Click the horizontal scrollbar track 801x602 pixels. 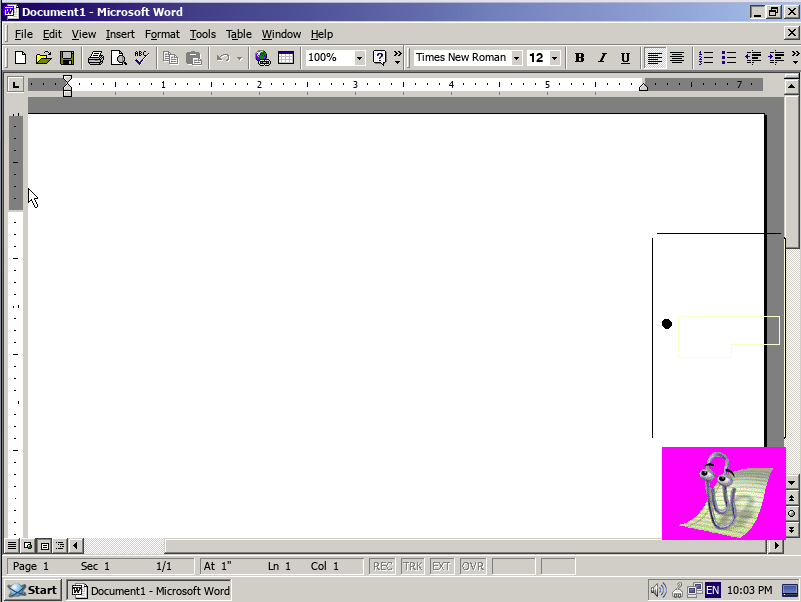point(465,546)
